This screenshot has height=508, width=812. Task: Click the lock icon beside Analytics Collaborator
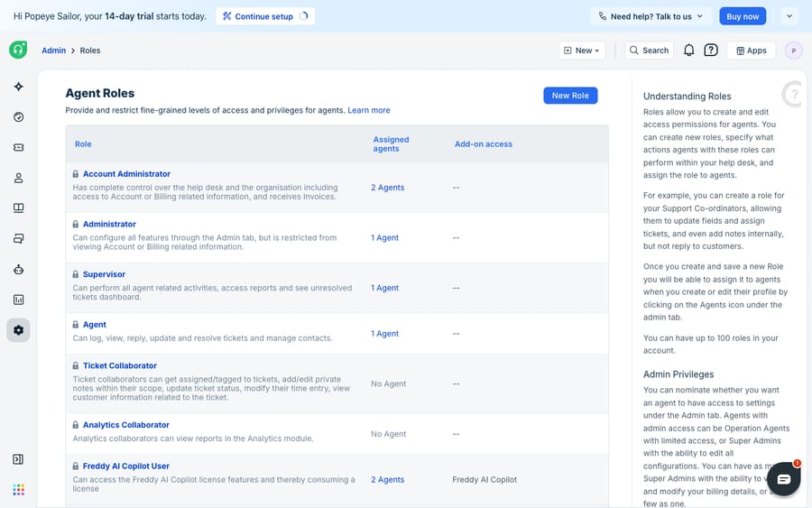pyautogui.click(x=76, y=425)
